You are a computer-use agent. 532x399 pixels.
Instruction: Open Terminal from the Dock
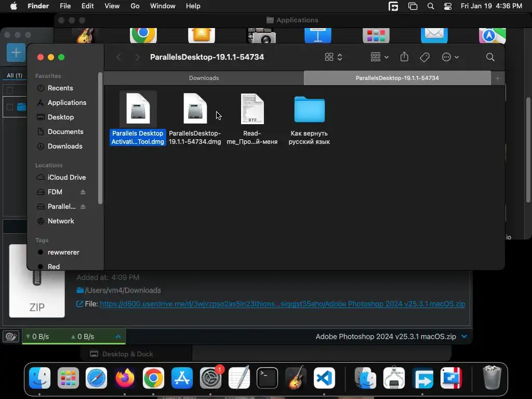[267, 378]
